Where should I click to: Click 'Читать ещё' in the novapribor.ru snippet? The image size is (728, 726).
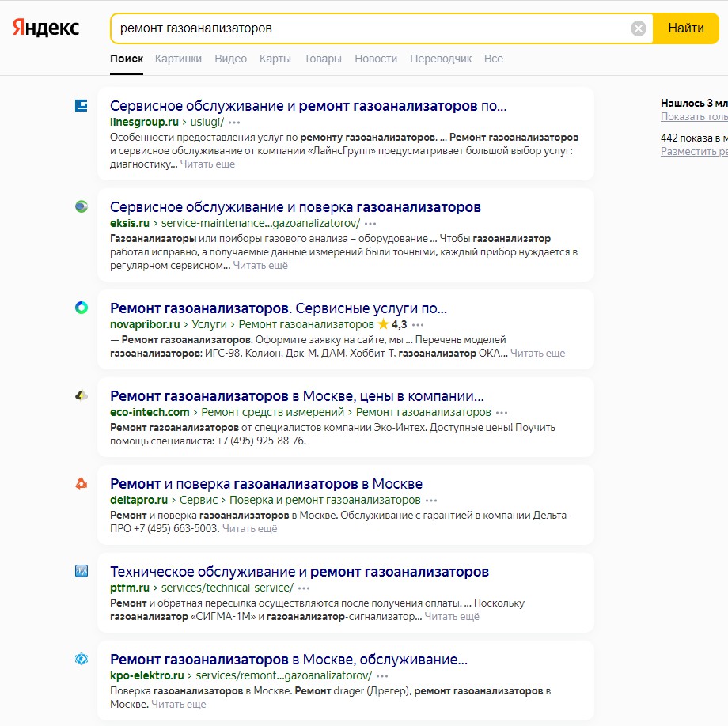pyautogui.click(x=537, y=353)
